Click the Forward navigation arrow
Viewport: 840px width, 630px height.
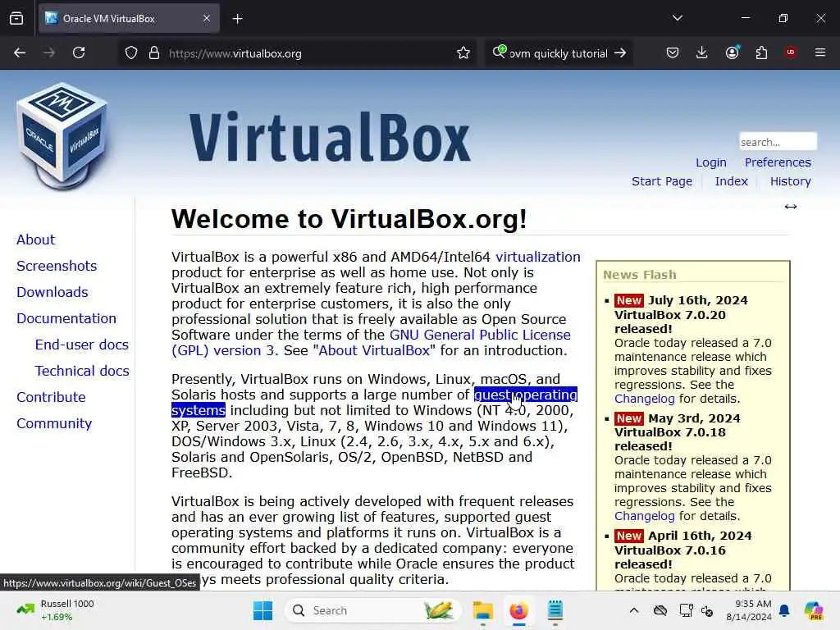48,52
